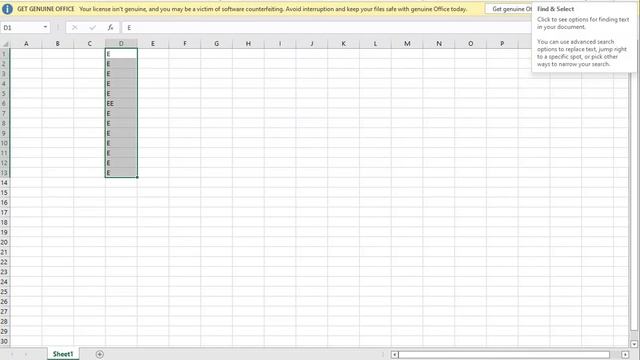
Task: Add a new sheet with plus button
Action: [x=100, y=354]
